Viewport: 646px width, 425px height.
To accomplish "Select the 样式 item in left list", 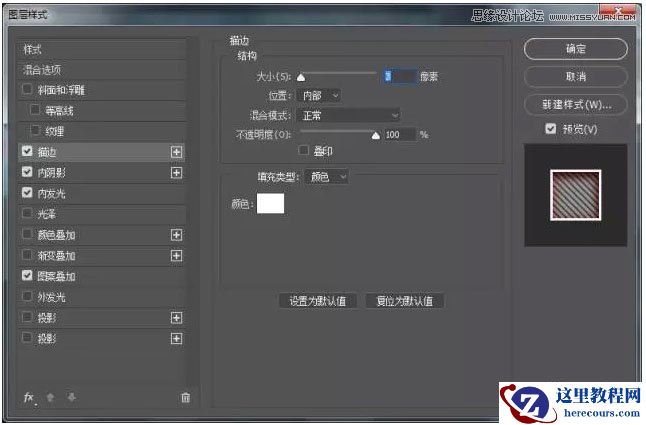I will [x=101, y=49].
